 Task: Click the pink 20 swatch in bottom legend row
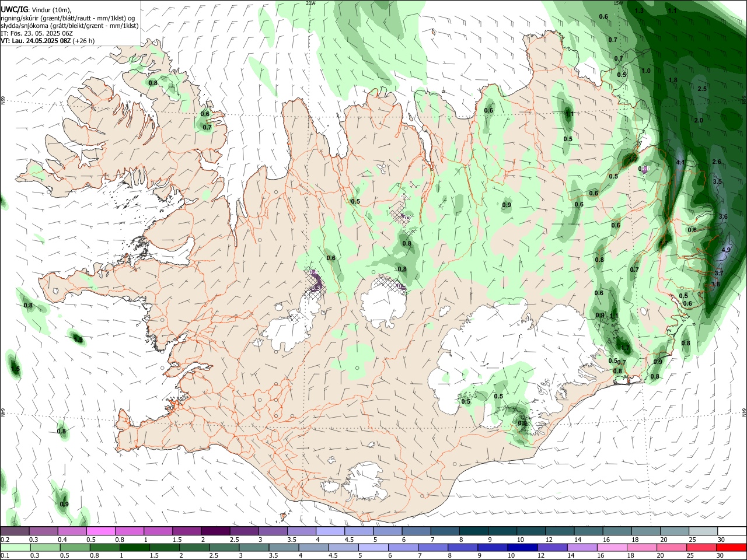coord(672,547)
